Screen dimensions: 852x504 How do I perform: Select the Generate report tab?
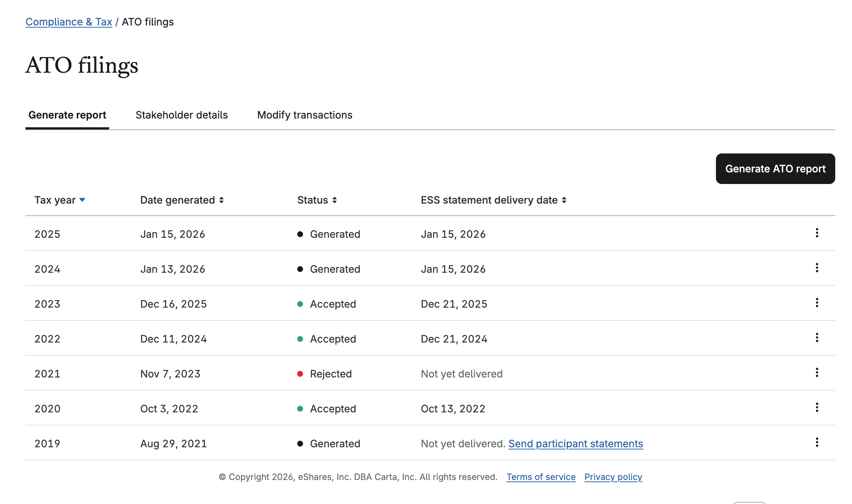[67, 115]
